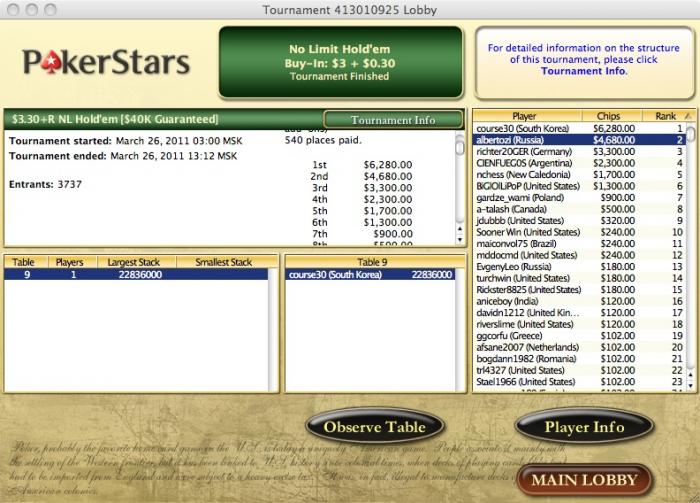This screenshot has width=700, height=503.
Task: Select aniceboy (India) player row
Action: click(x=579, y=301)
